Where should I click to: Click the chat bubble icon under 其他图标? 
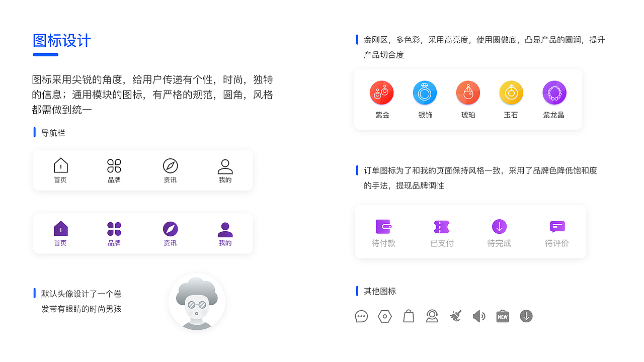361,316
